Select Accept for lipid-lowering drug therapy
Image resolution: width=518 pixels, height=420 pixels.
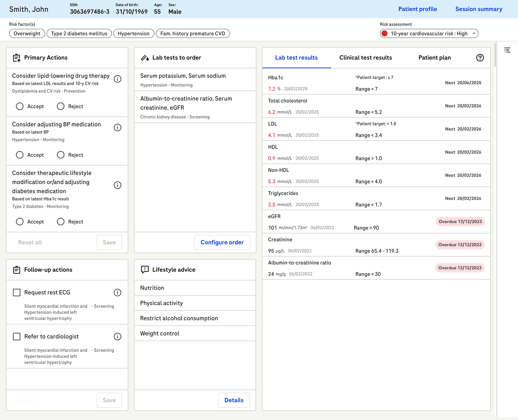point(20,106)
